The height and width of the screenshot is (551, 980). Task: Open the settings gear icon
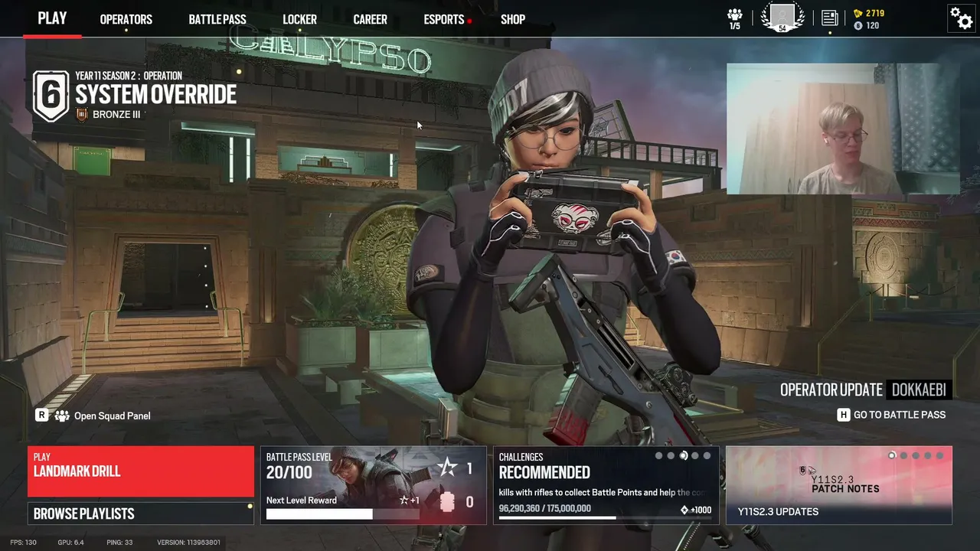point(961,18)
